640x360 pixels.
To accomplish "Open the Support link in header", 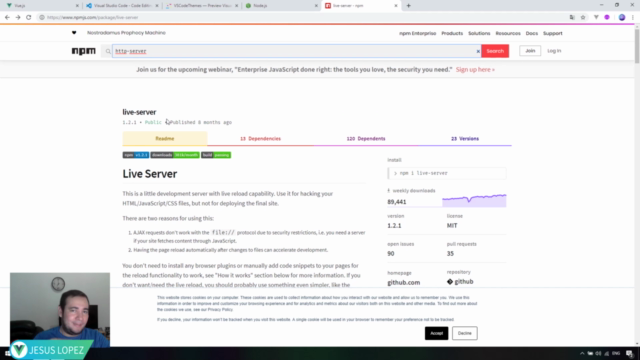I will coord(553,33).
